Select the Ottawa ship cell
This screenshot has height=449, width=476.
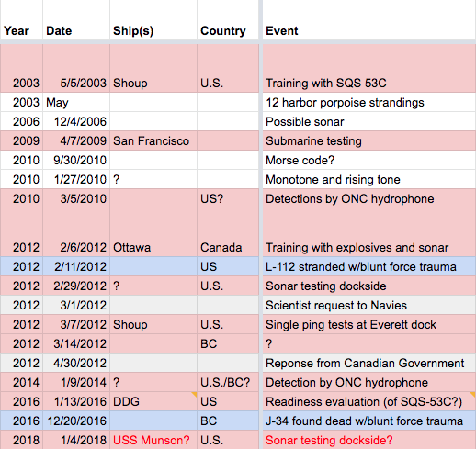pyautogui.click(x=153, y=232)
